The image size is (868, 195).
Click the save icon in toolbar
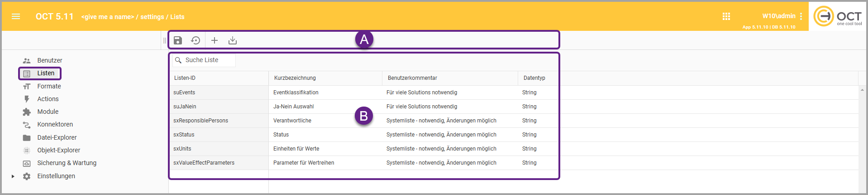(x=178, y=40)
